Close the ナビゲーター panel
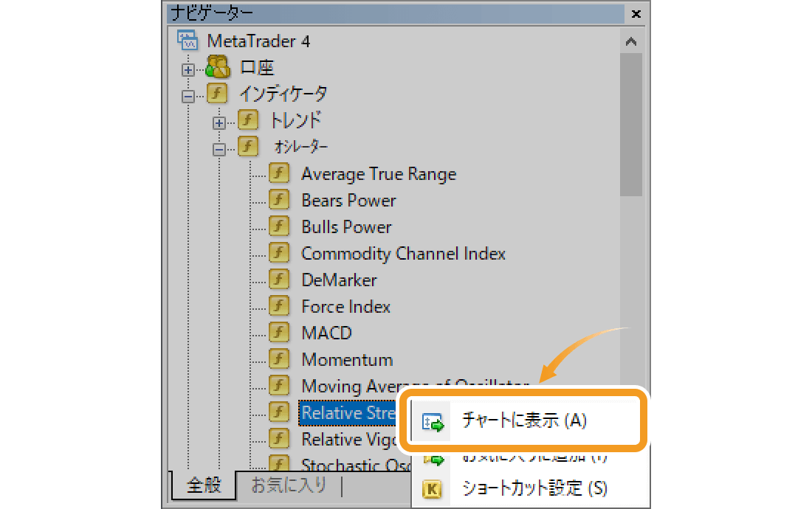 click(x=636, y=14)
